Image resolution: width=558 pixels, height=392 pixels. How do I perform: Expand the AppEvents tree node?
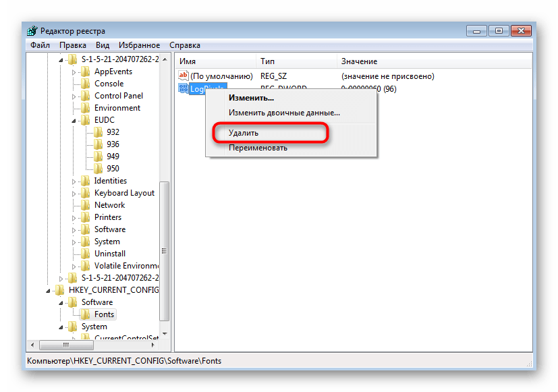tap(74, 72)
